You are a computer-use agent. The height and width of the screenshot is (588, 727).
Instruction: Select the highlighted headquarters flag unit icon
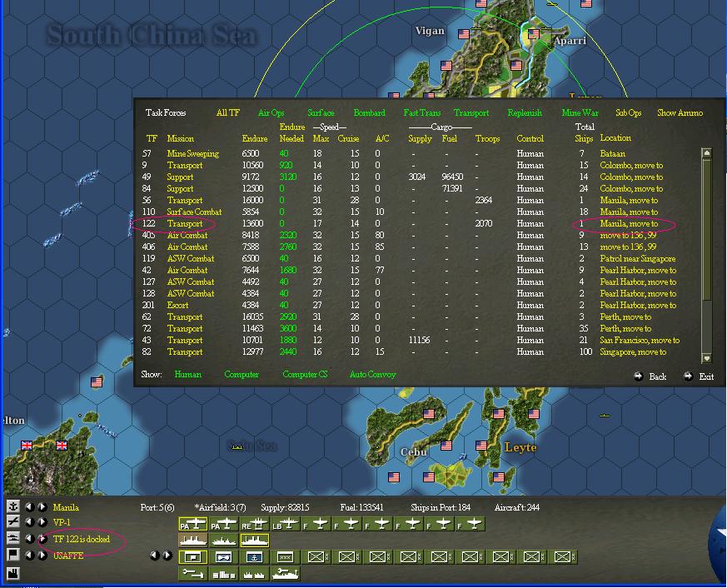pos(192,557)
